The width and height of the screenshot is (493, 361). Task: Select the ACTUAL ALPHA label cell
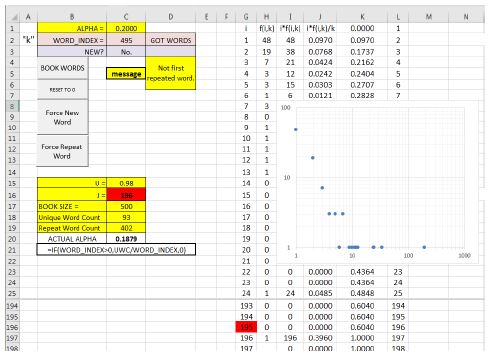pyautogui.click(x=72, y=239)
